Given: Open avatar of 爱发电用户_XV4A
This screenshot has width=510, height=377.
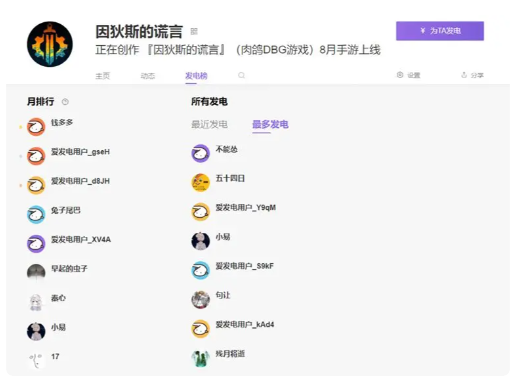Looking at the screenshot, I should [x=36, y=244].
